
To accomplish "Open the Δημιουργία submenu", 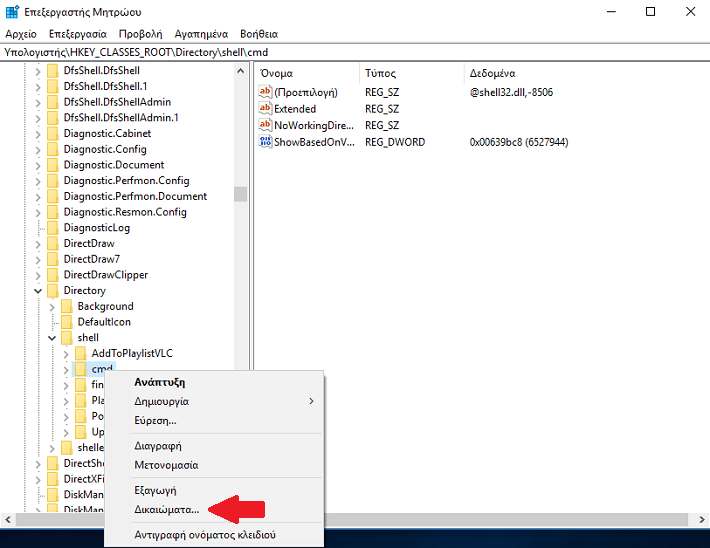I will (x=214, y=401).
